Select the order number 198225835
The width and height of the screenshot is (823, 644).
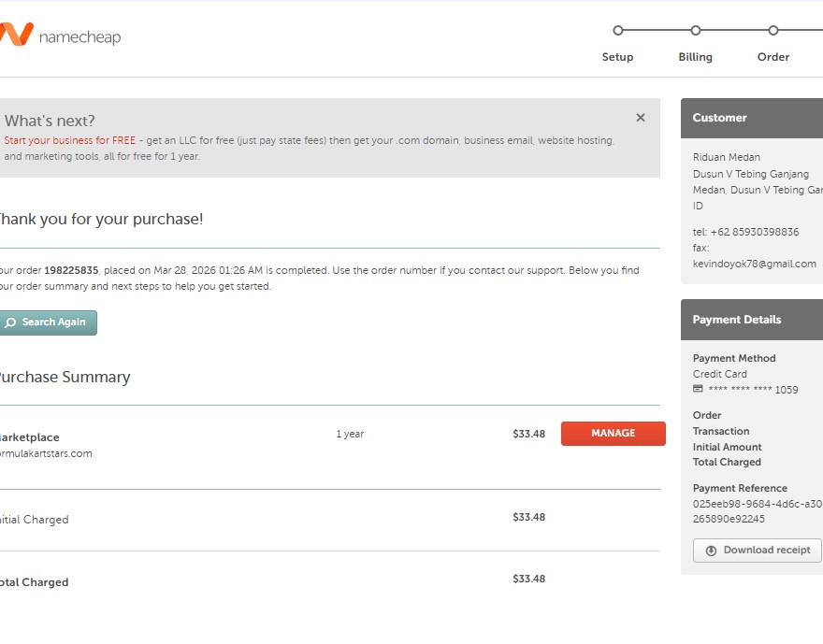tap(71, 270)
